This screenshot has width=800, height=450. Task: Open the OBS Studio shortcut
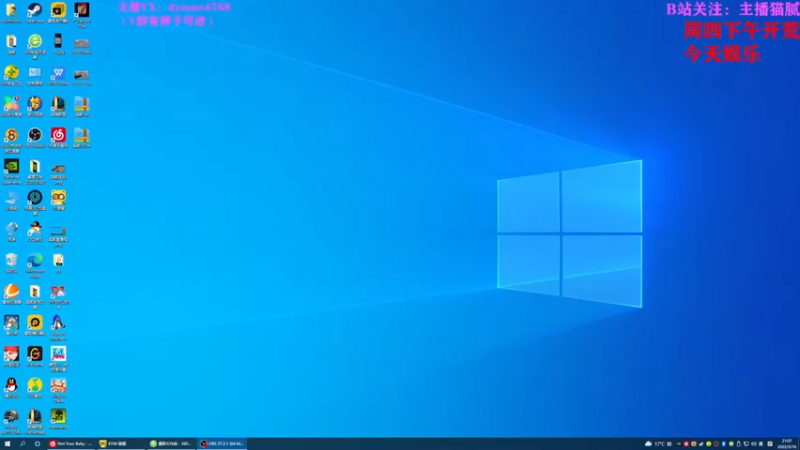35,137
